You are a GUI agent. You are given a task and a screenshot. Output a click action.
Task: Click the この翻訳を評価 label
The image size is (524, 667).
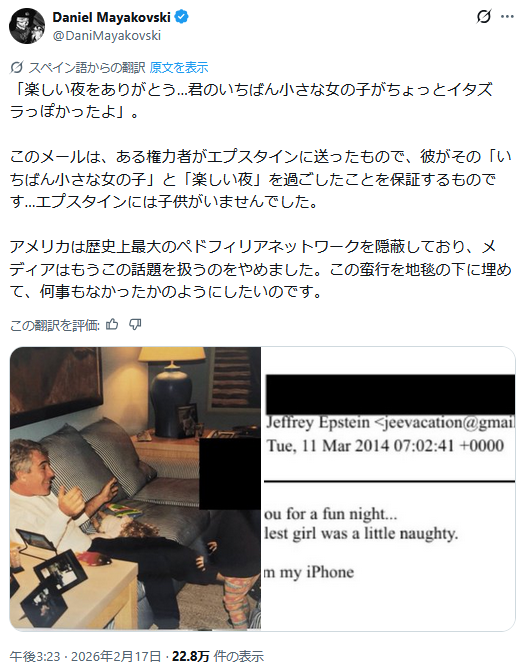(x=54, y=325)
